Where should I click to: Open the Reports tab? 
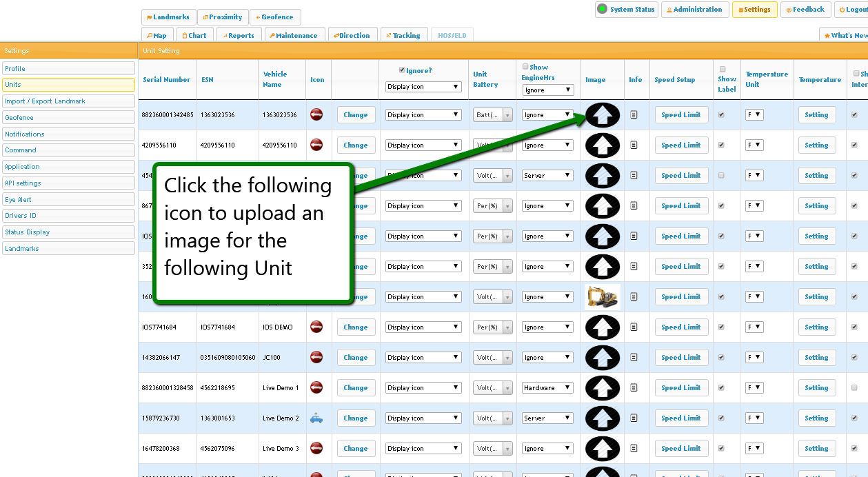[x=239, y=36]
